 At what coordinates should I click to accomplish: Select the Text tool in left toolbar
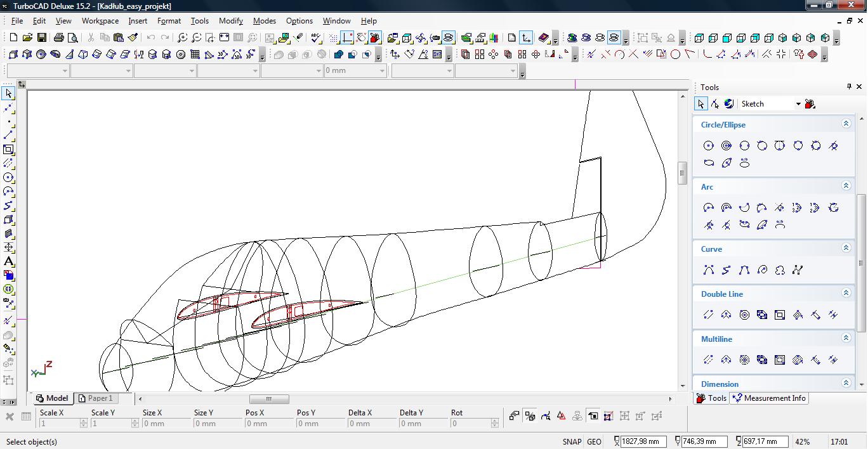coord(8,261)
